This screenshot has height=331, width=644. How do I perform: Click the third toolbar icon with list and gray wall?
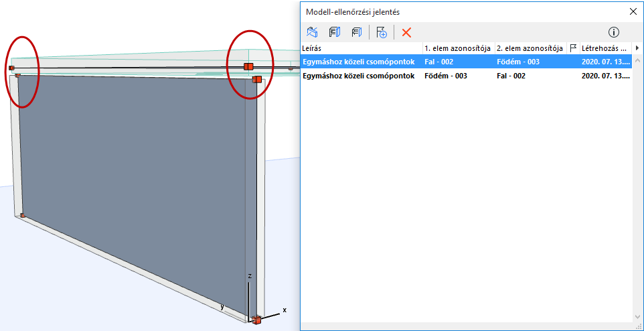point(357,32)
